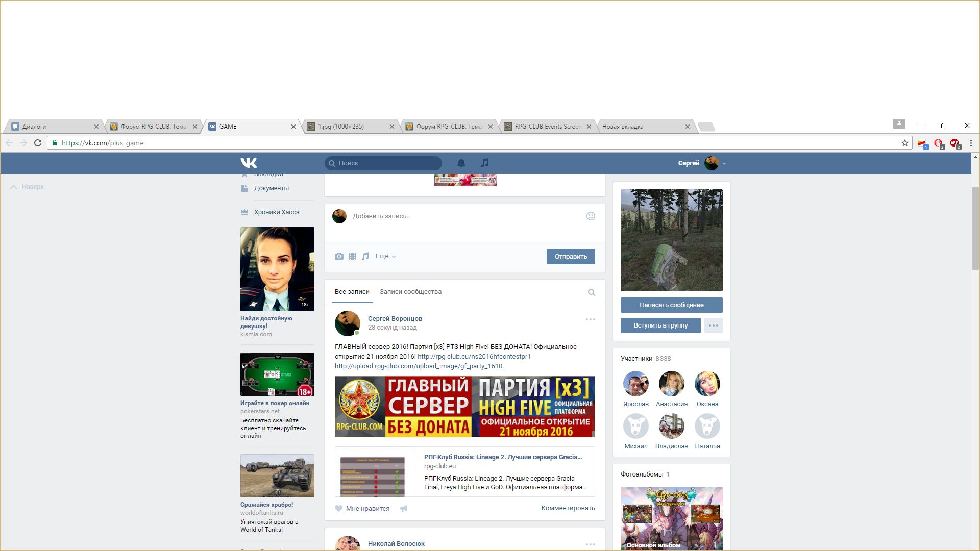Open notifications bell icon
980x551 pixels.
pyautogui.click(x=461, y=163)
